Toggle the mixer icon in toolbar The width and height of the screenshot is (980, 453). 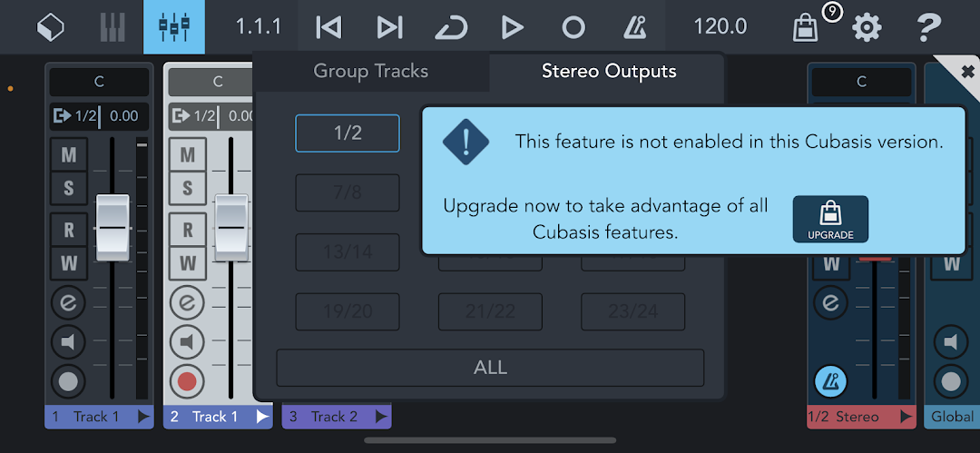pyautogui.click(x=173, y=27)
